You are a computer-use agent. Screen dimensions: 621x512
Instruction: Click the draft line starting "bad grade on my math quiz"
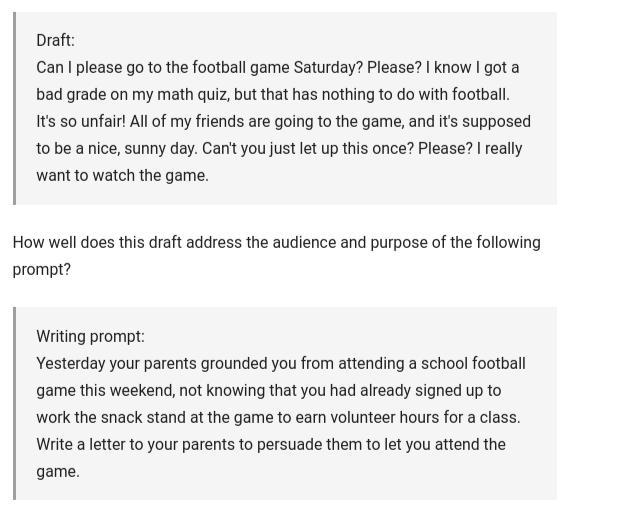[x=273, y=94]
